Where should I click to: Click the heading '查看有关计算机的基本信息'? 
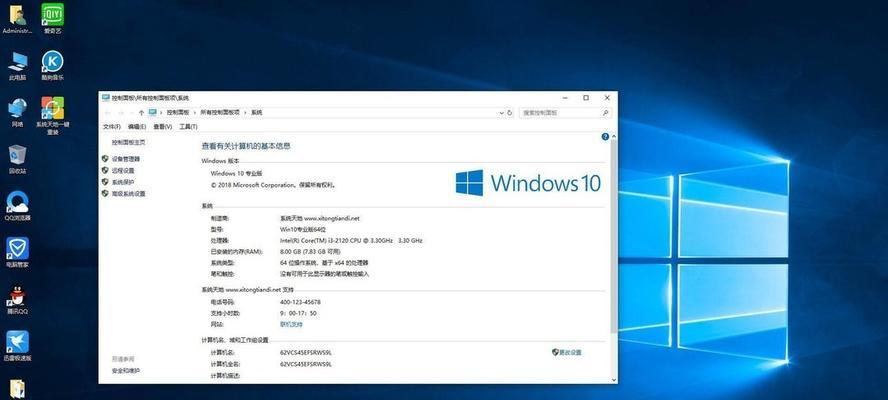click(x=246, y=146)
